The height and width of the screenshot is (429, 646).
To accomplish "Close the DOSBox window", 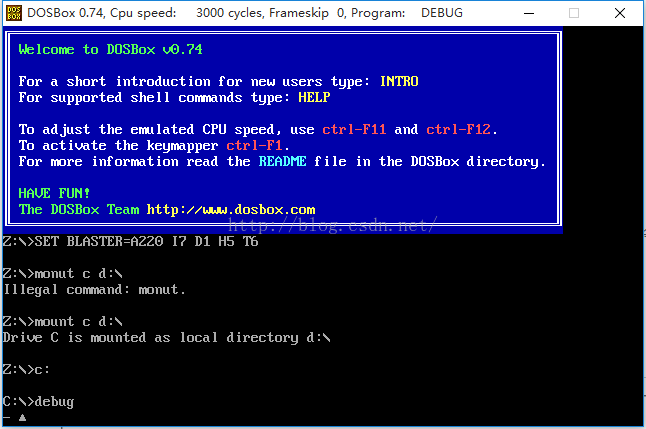I will [620, 13].
